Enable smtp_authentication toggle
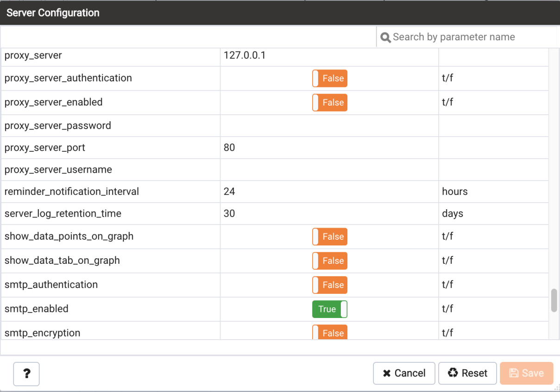 coord(330,285)
